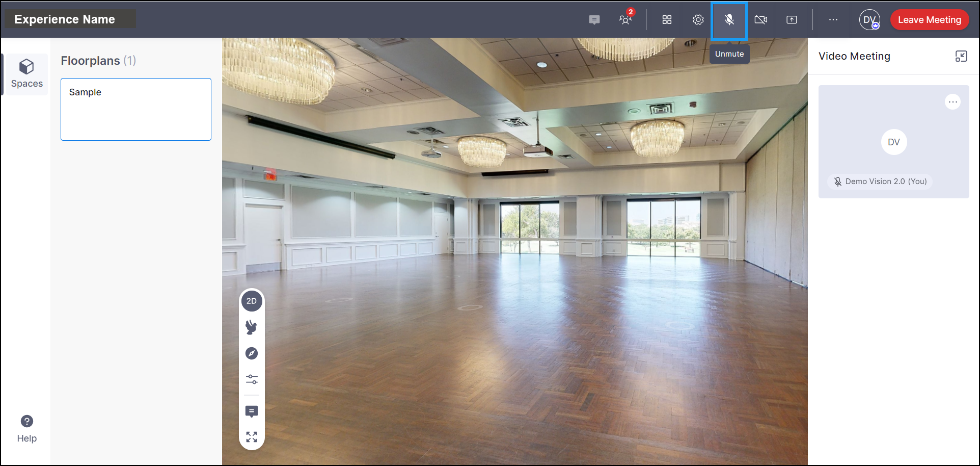Open the annotation comment icon in viewer toolbar
This screenshot has width=980, height=466.
coord(252,411)
